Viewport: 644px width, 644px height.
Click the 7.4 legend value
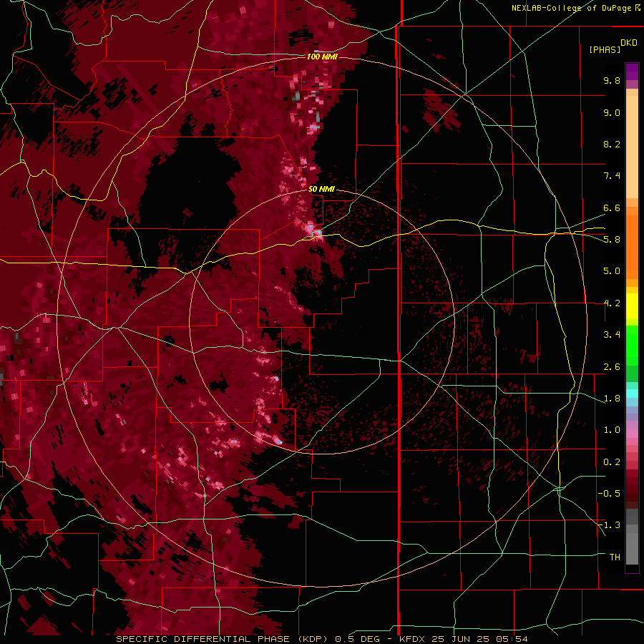[x=612, y=176]
